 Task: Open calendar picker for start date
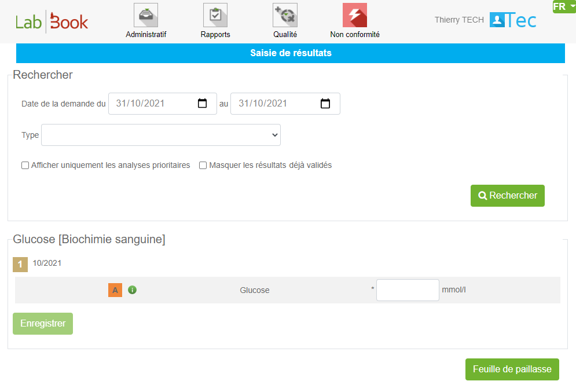point(202,104)
